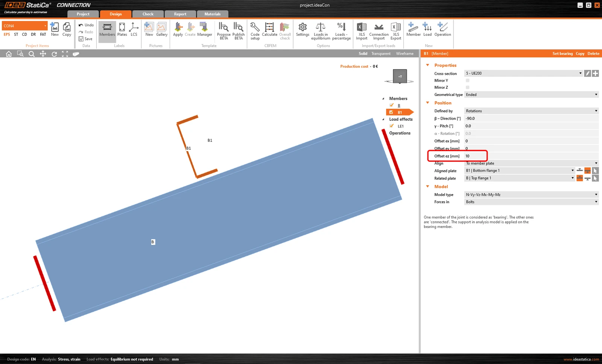
Task: Open the Settings options
Action: pos(303,29)
